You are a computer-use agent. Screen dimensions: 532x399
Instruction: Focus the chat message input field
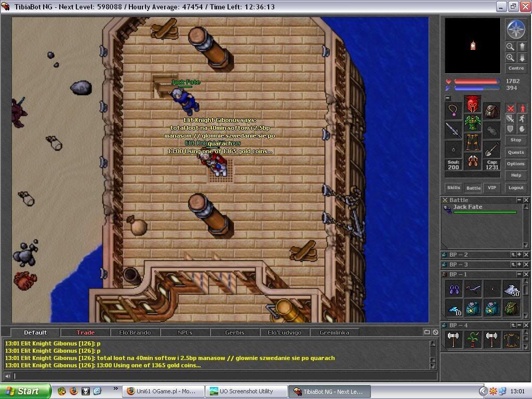point(225,376)
